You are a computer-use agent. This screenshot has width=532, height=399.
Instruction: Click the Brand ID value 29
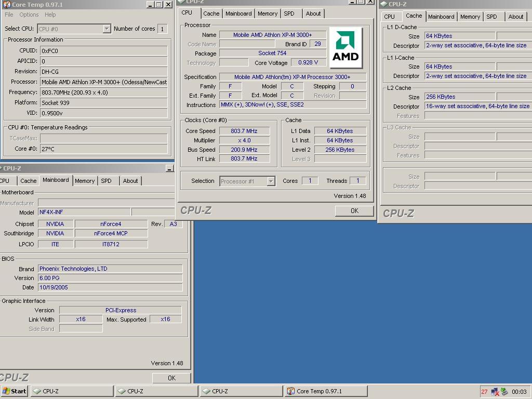click(x=318, y=44)
